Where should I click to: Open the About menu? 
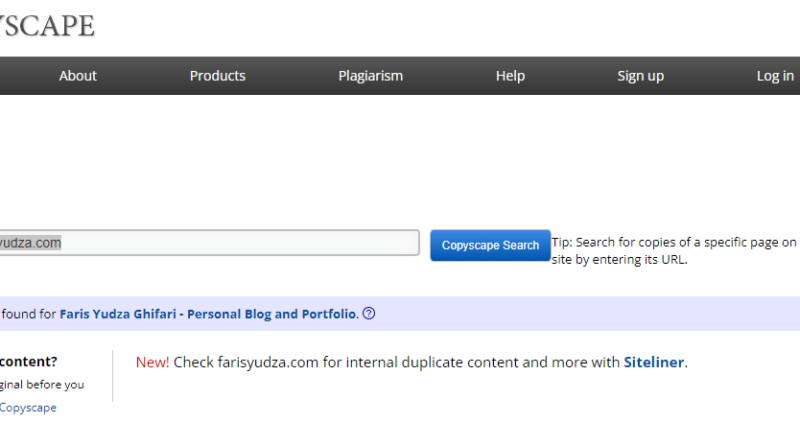pyautogui.click(x=78, y=76)
